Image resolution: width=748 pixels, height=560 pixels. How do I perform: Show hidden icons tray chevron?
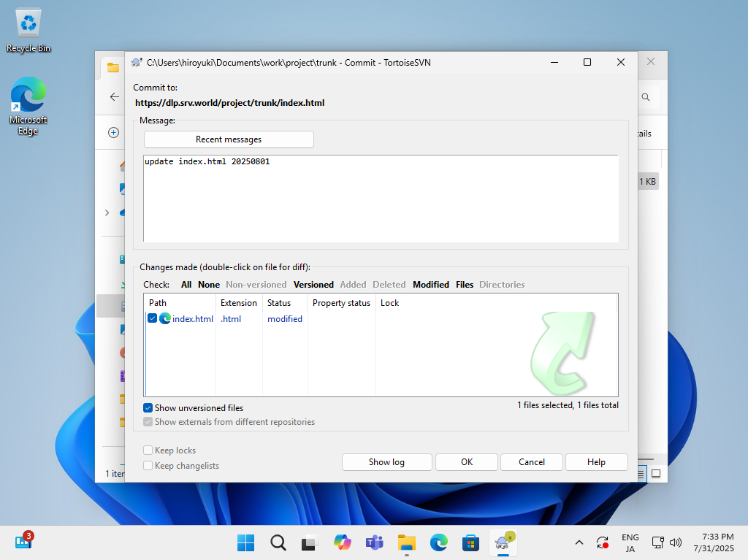(579, 542)
